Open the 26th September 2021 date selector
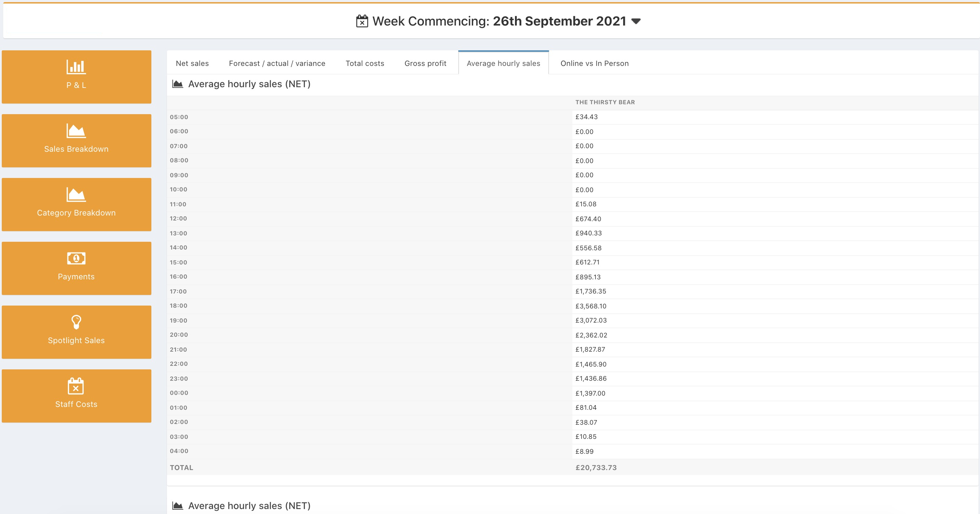This screenshot has height=514, width=980. (559, 21)
